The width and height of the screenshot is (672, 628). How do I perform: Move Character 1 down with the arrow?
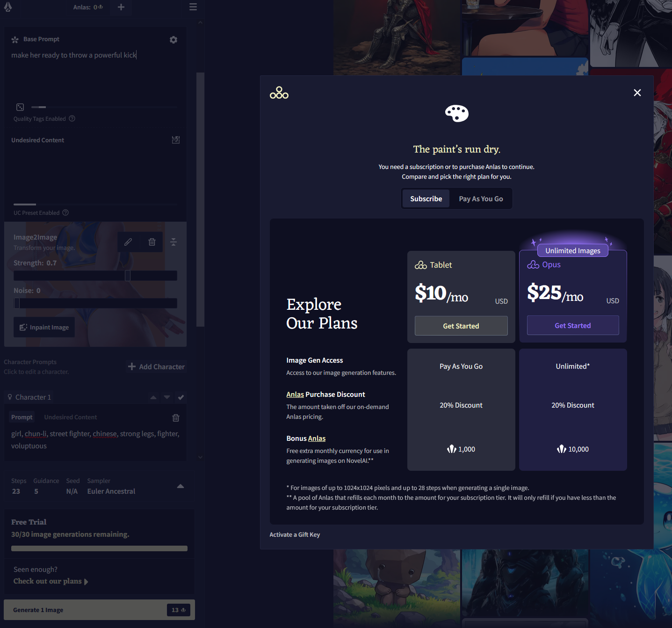pos(167,397)
